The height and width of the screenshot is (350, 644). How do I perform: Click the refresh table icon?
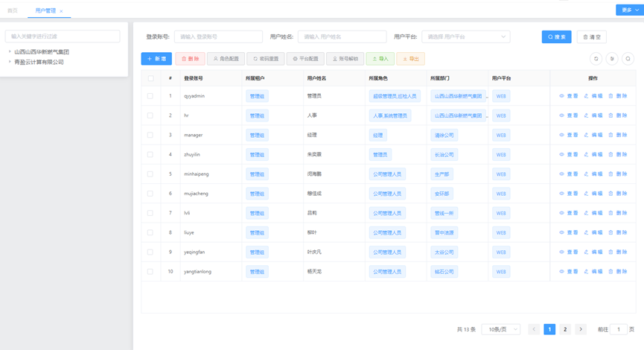[596, 59]
